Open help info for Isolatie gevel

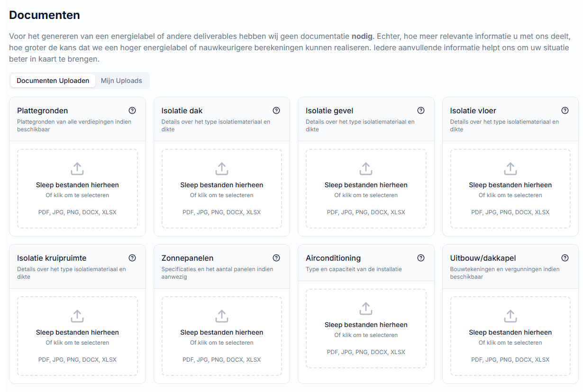click(x=421, y=110)
